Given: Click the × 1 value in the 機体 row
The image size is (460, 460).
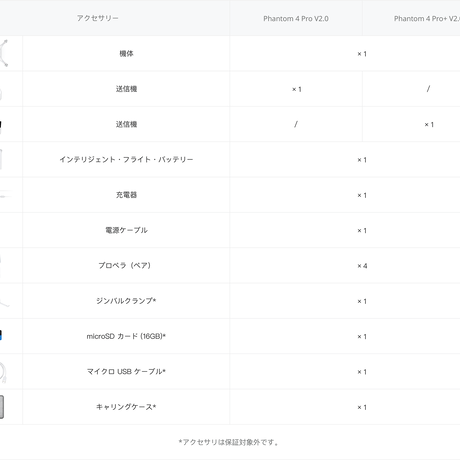Looking at the screenshot, I should pos(362,54).
